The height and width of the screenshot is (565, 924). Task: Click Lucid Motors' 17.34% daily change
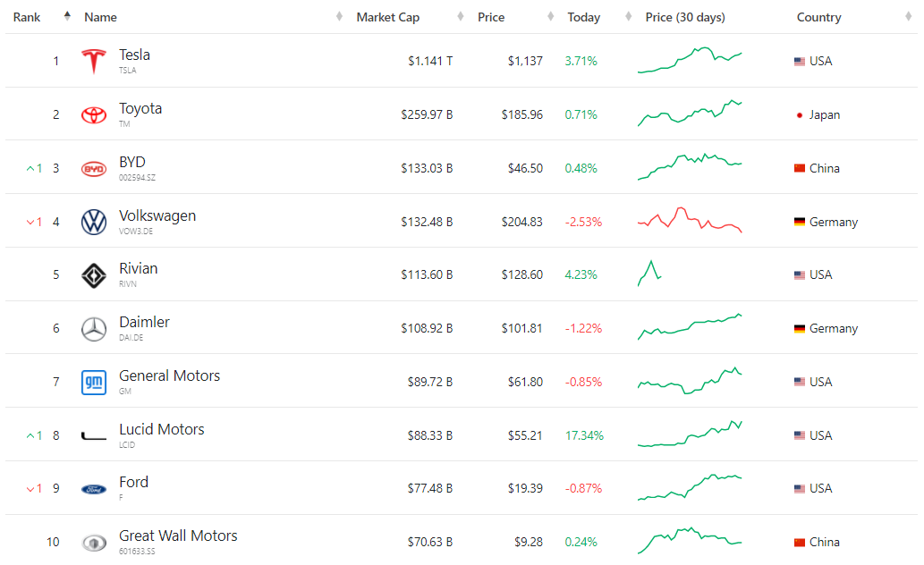click(x=584, y=436)
